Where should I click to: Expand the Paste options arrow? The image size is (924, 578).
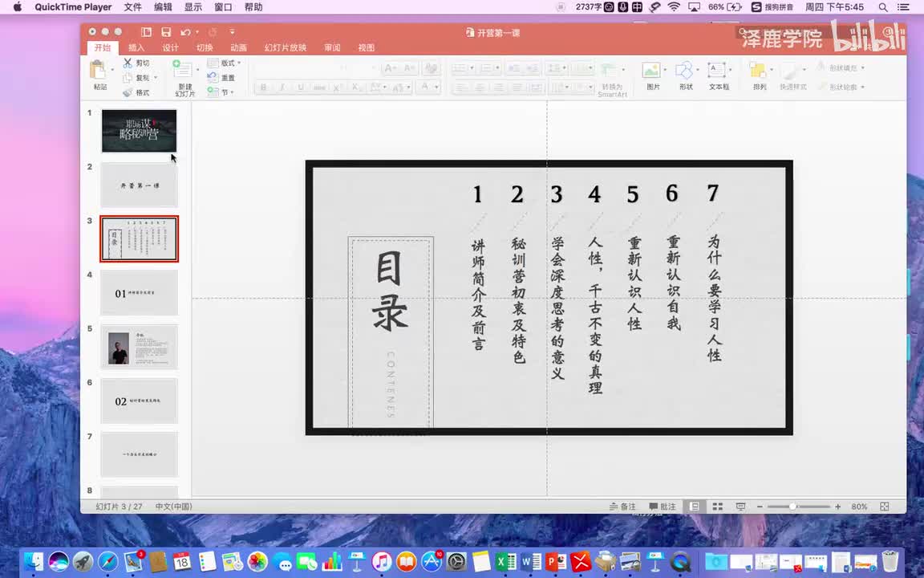coord(112,70)
